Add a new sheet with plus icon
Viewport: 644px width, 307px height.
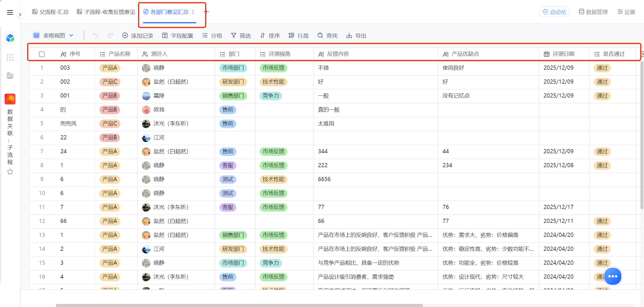coord(206,12)
